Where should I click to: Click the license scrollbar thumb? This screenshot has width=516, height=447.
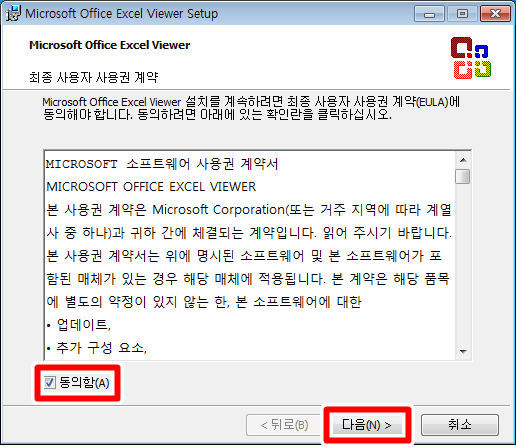tap(463, 176)
